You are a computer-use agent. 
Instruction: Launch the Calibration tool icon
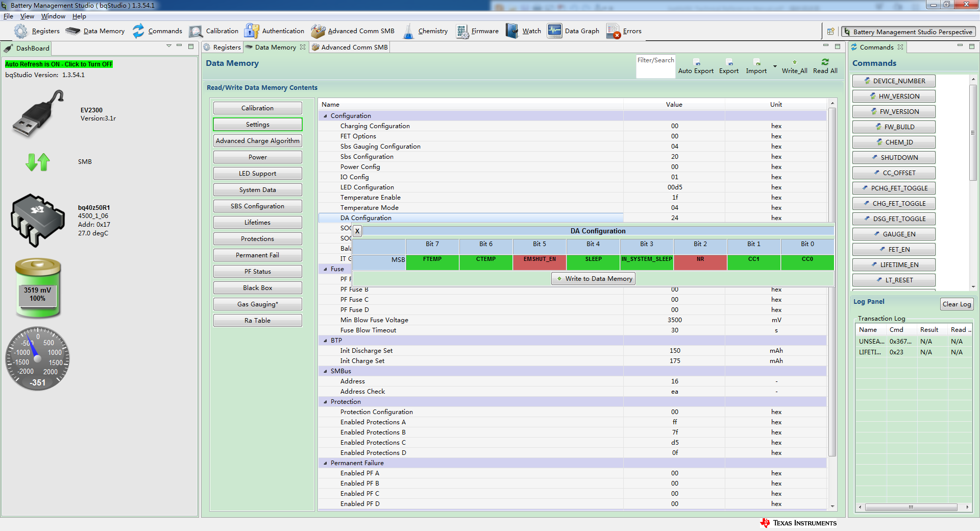pyautogui.click(x=195, y=31)
